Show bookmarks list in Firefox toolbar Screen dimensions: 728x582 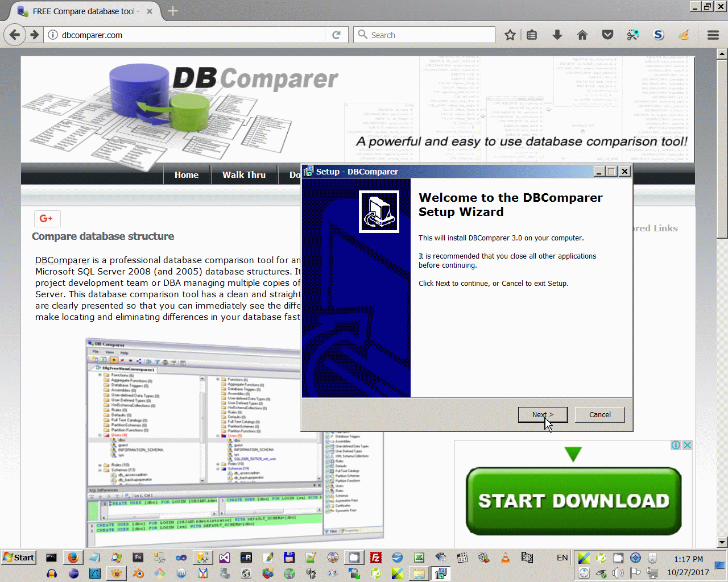[x=532, y=35]
